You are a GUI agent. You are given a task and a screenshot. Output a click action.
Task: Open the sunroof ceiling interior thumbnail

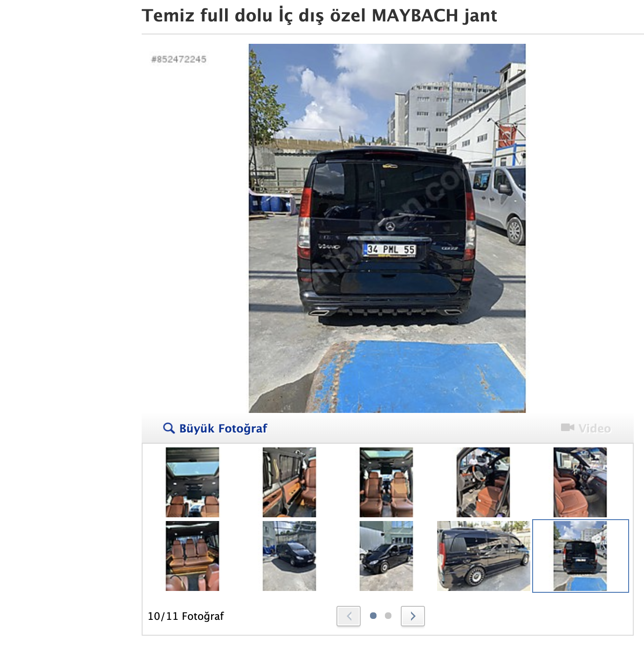pyautogui.click(x=192, y=482)
